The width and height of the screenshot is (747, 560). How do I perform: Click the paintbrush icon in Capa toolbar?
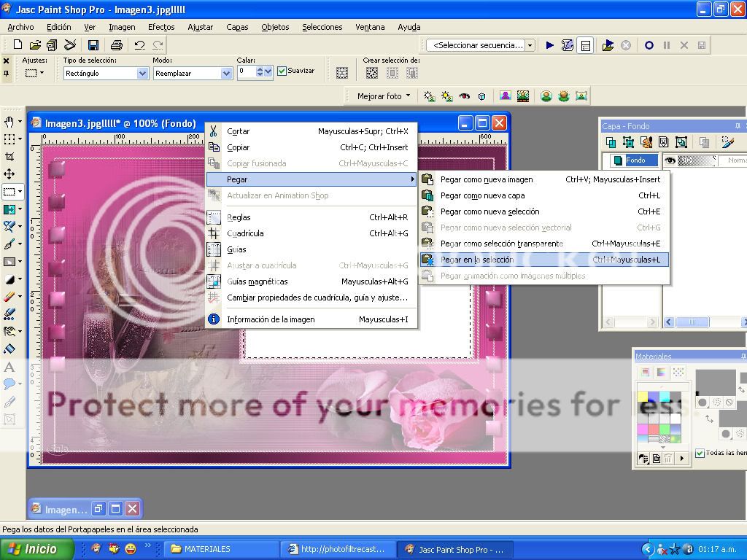(x=727, y=142)
